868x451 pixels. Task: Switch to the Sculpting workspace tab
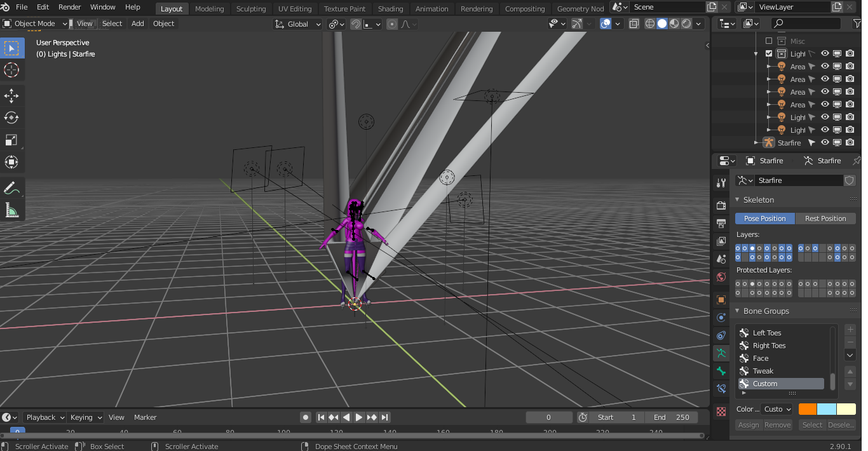251,9
